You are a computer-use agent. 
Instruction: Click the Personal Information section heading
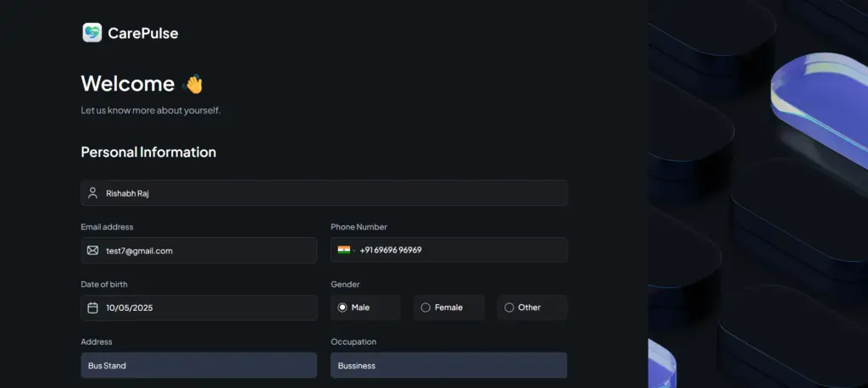click(x=148, y=152)
